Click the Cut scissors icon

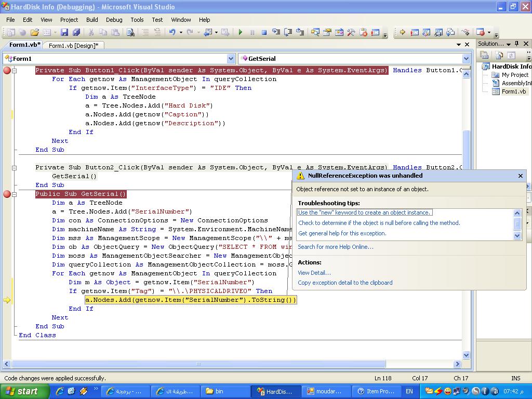pos(91,32)
